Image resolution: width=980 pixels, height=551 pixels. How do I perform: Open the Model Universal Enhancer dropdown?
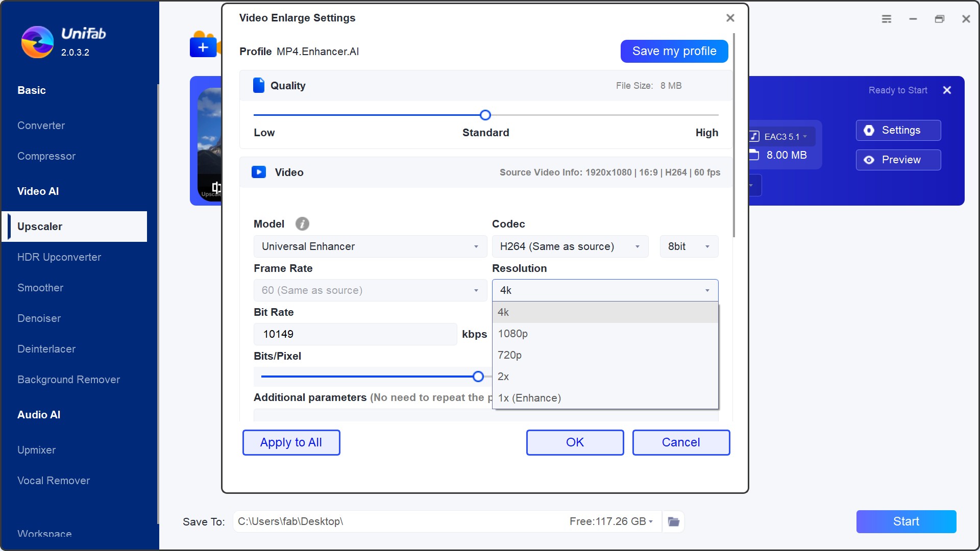coord(370,246)
